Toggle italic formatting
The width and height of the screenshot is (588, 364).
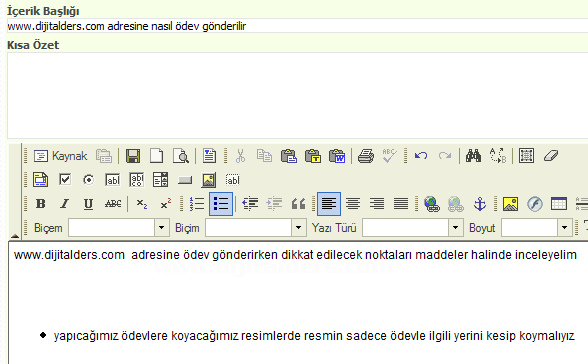tap(64, 204)
